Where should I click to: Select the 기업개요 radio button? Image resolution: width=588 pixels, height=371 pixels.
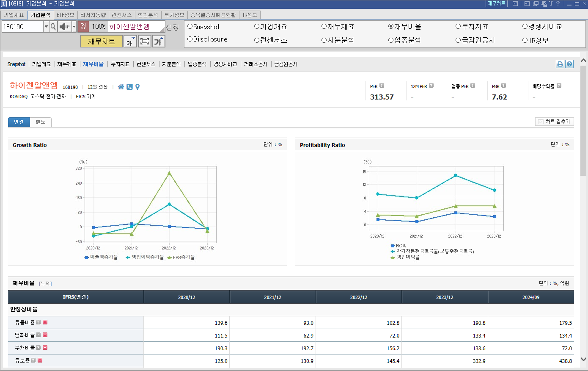[257, 26]
